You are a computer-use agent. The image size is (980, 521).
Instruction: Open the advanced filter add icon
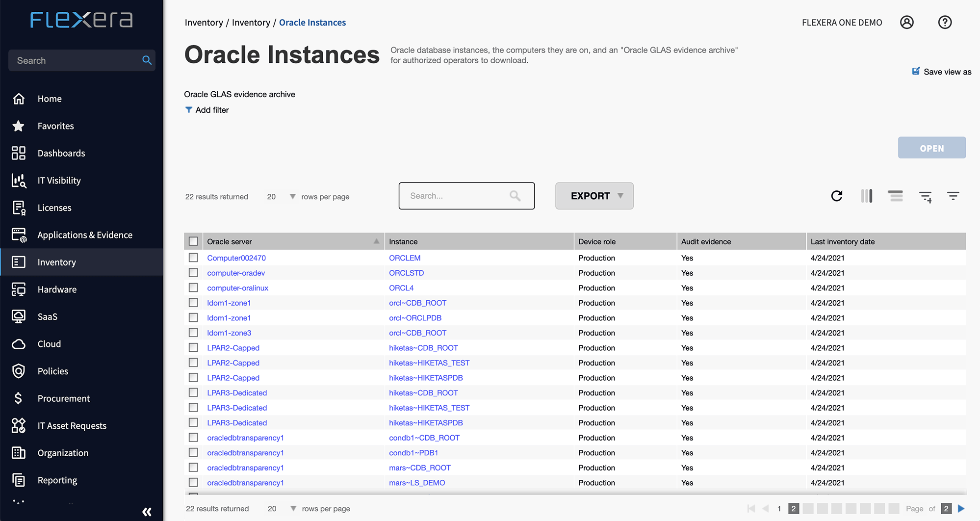(x=925, y=197)
